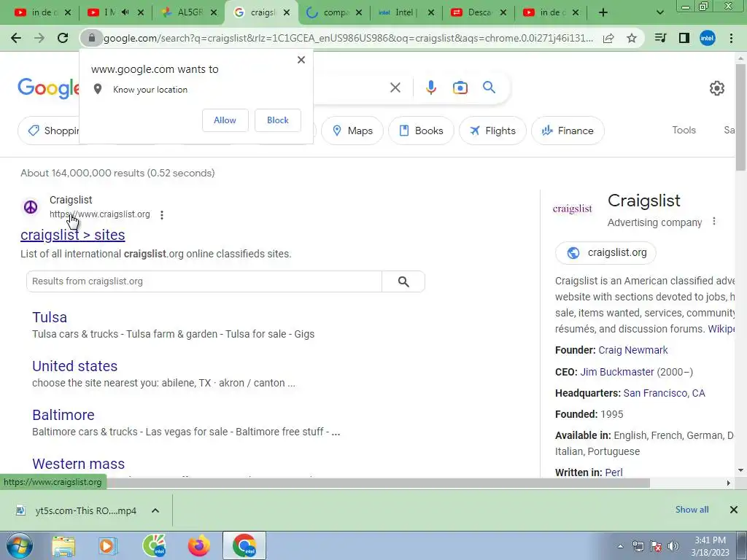The image size is (747, 560).
Task: Open Firefox from the taskbar
Action: point(198,545)
